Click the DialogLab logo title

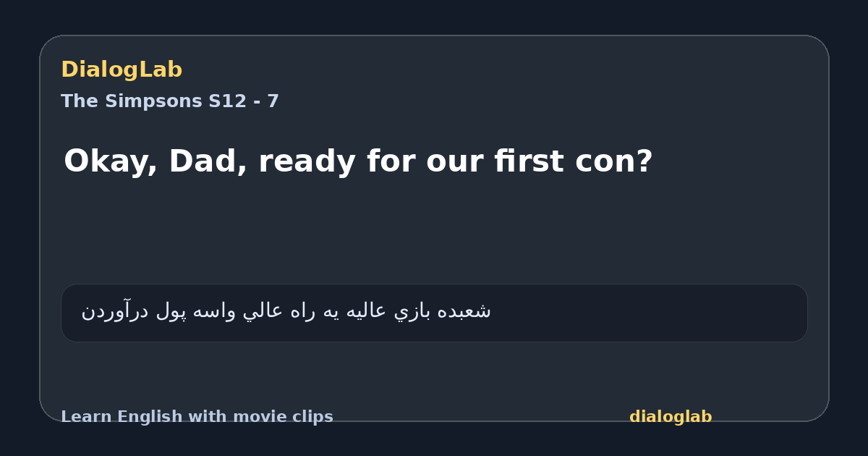[x=122, y=69]
